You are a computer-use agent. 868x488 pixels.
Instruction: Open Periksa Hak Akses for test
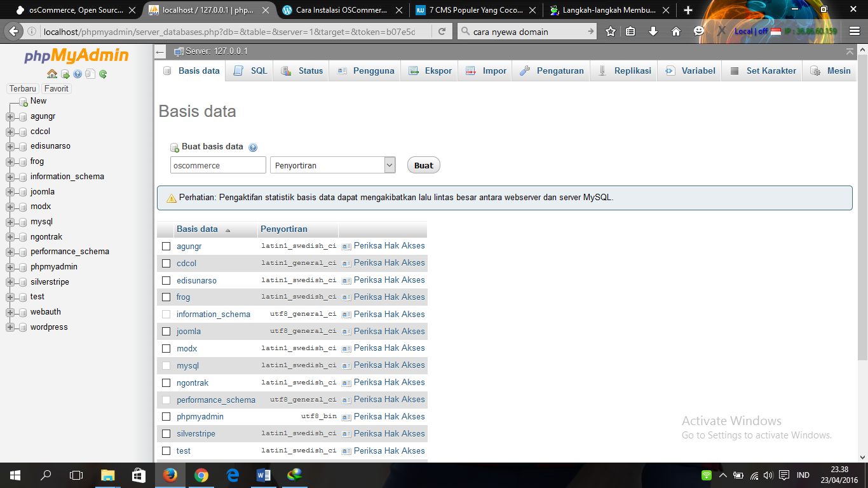[389, 451]
